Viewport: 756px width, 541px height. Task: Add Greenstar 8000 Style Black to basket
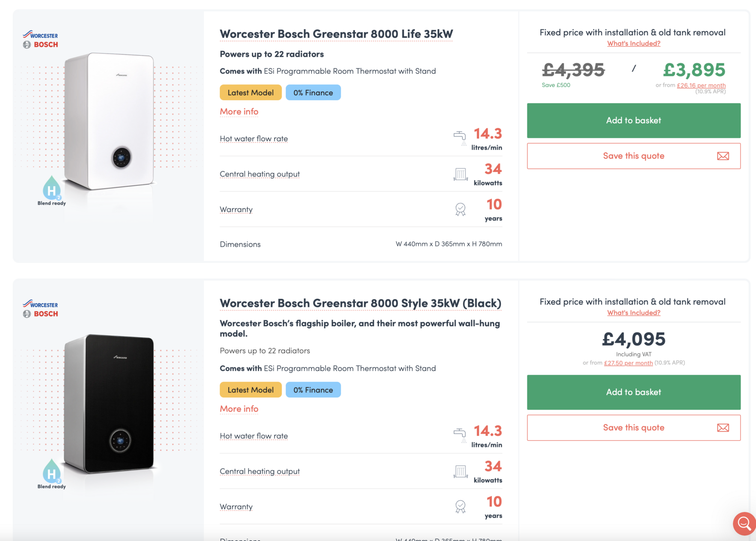[634, 393]
